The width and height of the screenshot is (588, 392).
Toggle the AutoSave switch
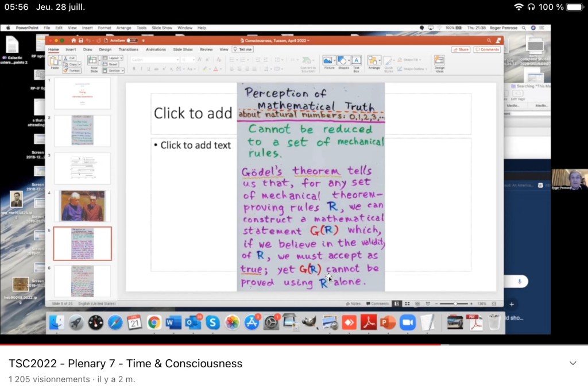click(131, 41)
